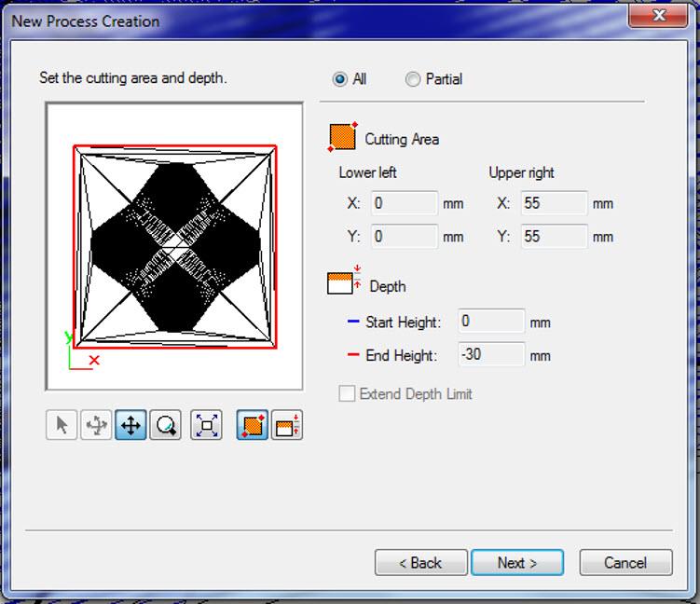Select the arrow pointer tool
The height and width of the screenshot is (604, 700).
tap(62, 425)
